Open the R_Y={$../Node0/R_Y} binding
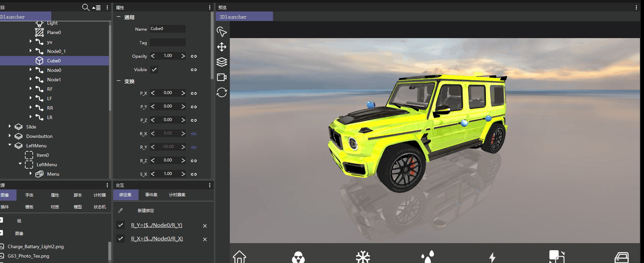This screenshot has width=644, height=263. pyautogui.click(x=157, y=225)
